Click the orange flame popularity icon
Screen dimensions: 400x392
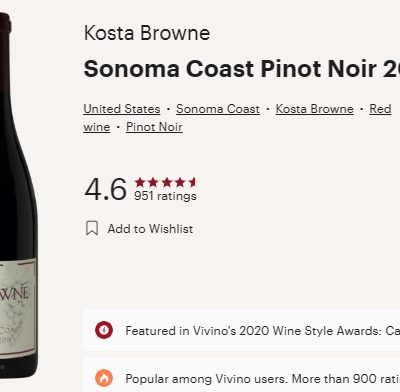tap(104, 378)
